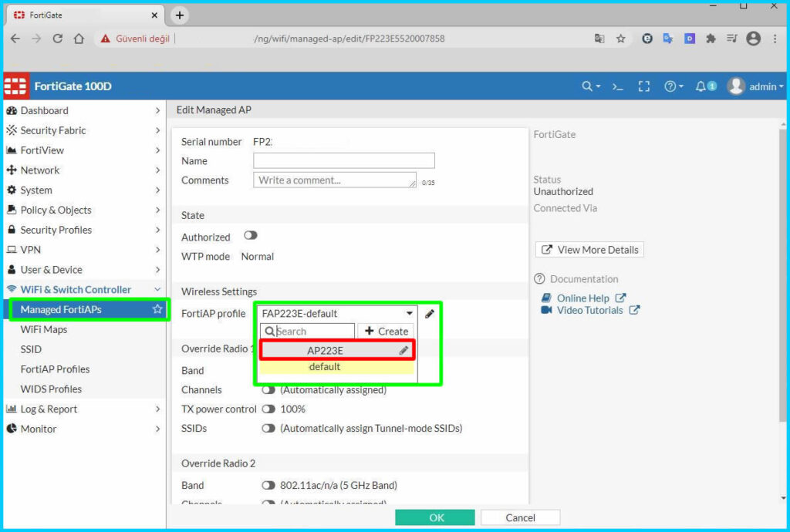The image size is (790, 532).
Task: Open the browser profile account icon
Action: click(x=753, y=39)
